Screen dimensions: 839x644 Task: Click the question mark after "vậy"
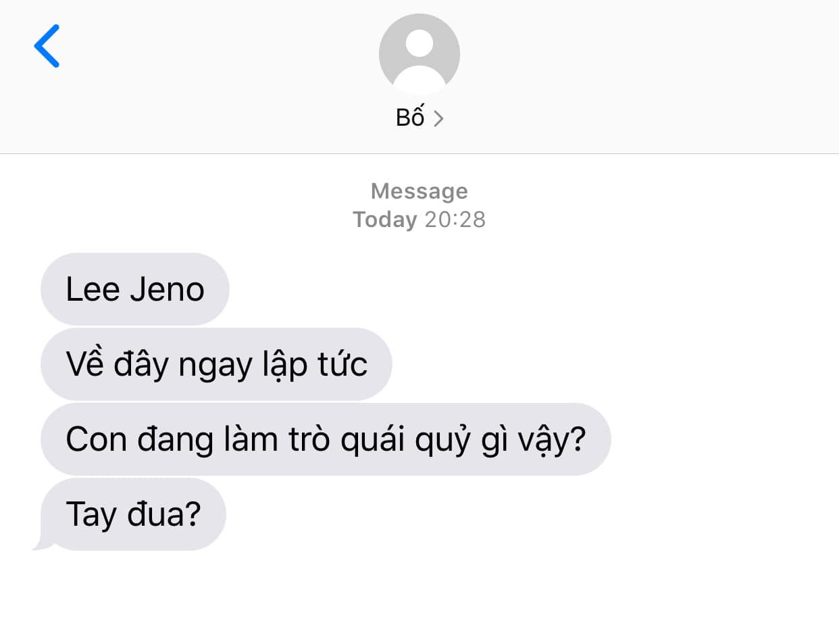point(578,439)
